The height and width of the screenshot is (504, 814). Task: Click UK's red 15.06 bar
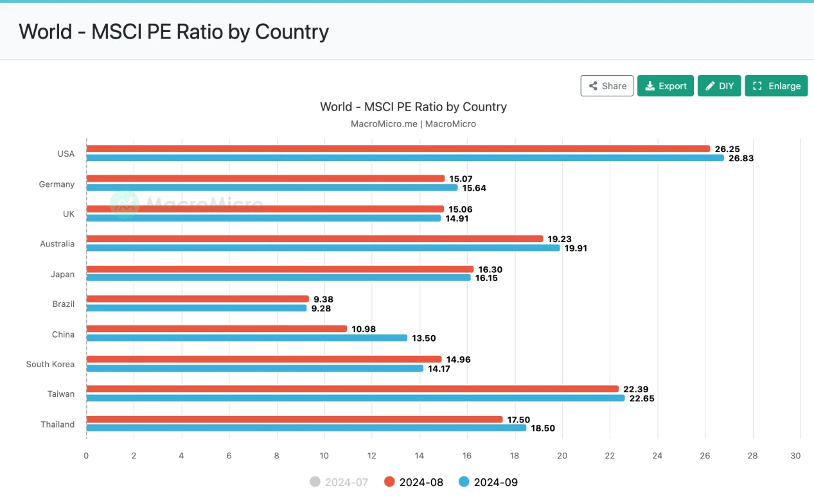click(265, 209)
